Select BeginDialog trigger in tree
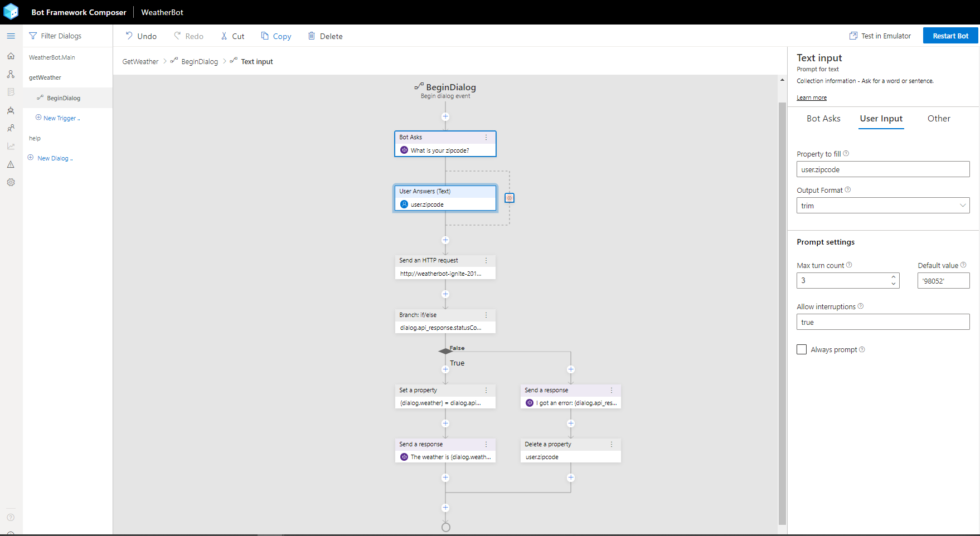 point(67,98)
